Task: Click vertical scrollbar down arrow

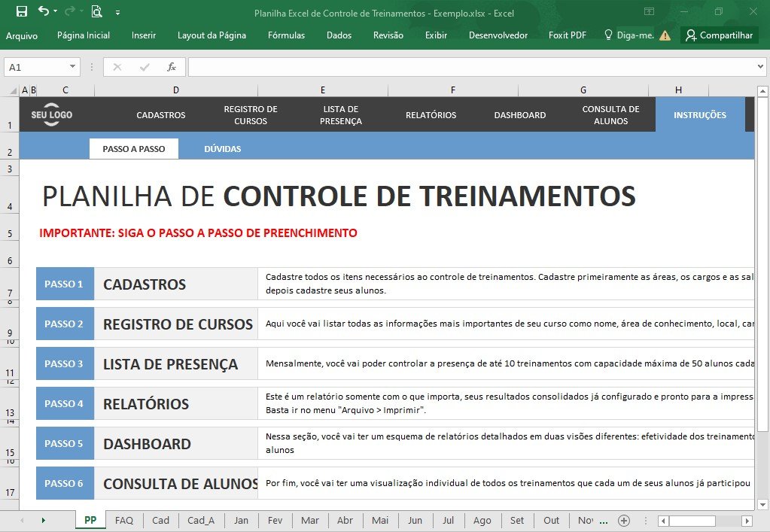Action: (x=762, y=504)
